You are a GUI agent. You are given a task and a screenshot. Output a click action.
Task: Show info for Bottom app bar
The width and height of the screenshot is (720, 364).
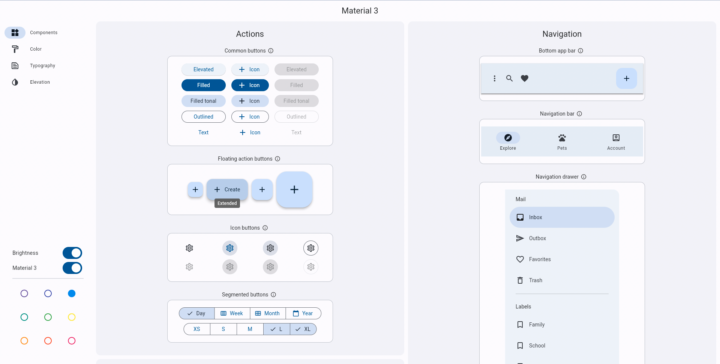(x=580, y=50)
